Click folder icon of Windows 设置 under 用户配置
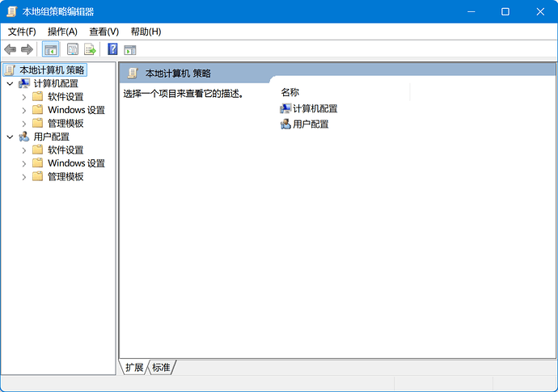The width and height of the screenshot is (558, 392). point(38,163)
